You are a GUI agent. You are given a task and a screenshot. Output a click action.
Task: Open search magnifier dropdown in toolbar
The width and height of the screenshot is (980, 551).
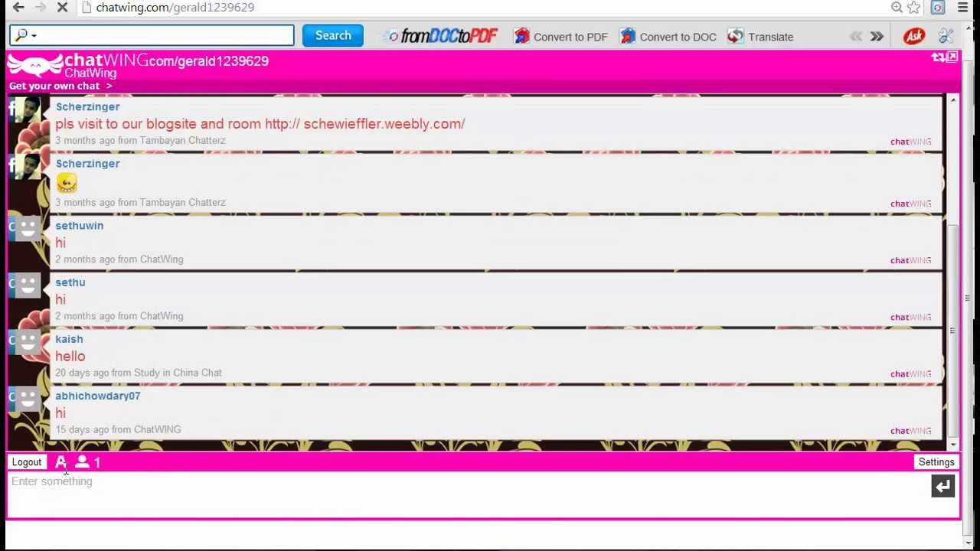24,35
